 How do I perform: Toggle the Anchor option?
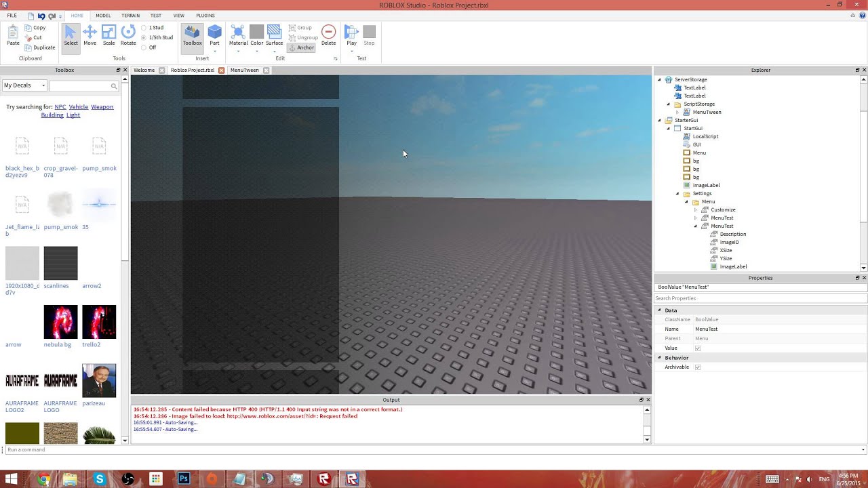click(x=301, y=47)
